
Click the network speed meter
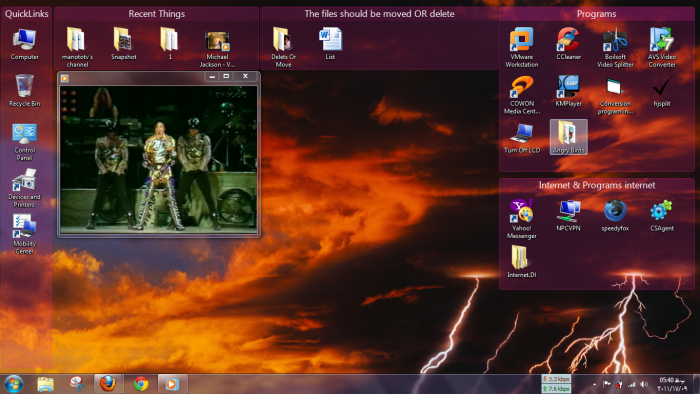[x=556, y=384]
